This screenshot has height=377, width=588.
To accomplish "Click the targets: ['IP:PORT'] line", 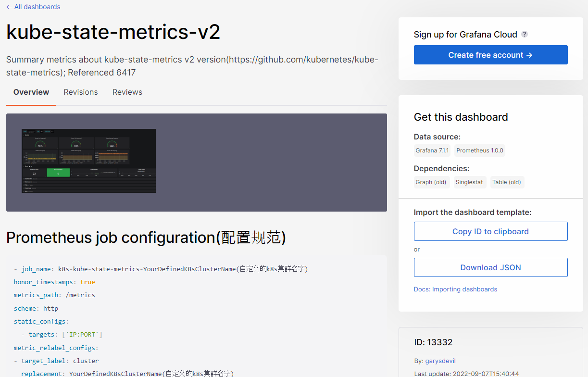I will (62, 334).
